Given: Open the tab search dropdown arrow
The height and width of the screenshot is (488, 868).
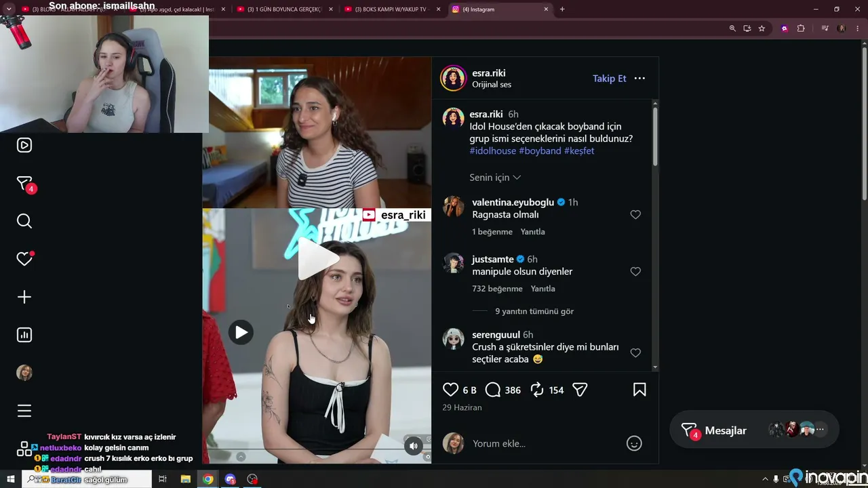Looking at the screenshot, I should 9,9.
